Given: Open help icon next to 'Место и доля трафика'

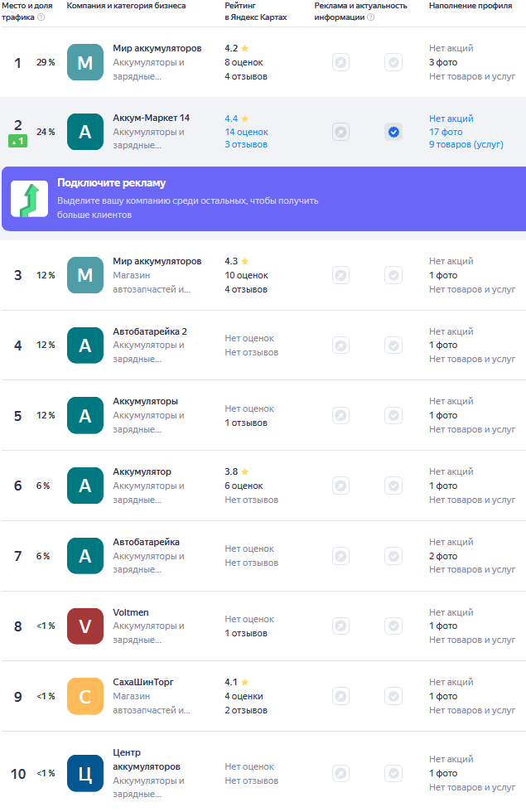Looking at the screenshot, I should [41, 17].
